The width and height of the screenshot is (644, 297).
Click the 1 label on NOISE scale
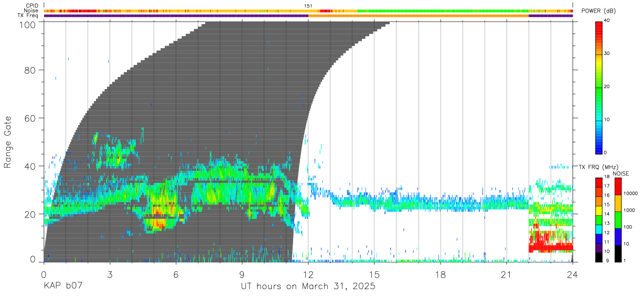pyautogui.click(x=625, y=260)
